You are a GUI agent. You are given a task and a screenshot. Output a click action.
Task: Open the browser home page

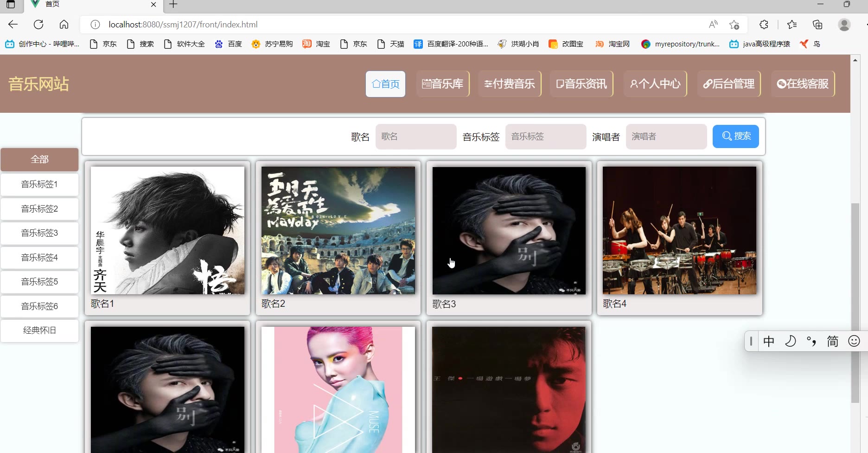64,25
